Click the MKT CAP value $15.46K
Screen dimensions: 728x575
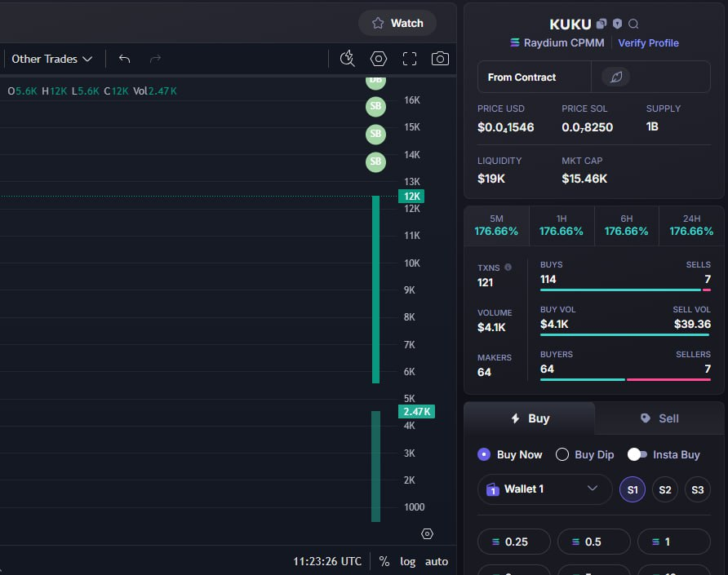coord(584,179)
